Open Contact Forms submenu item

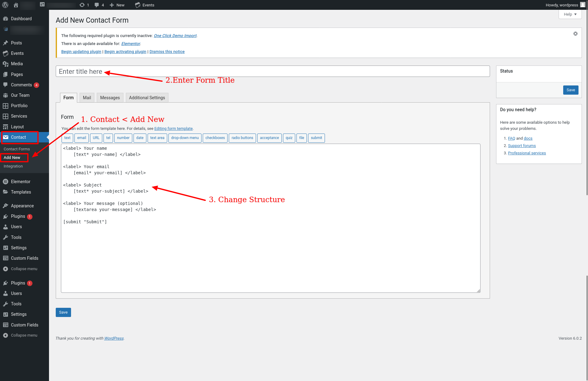pyautogui.click(x=17, y=149)
